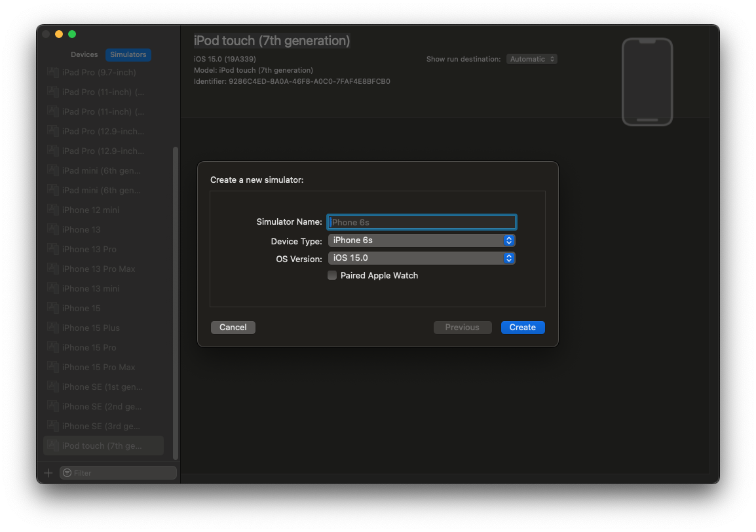
Task: Click the Create button
Action: 523,327
